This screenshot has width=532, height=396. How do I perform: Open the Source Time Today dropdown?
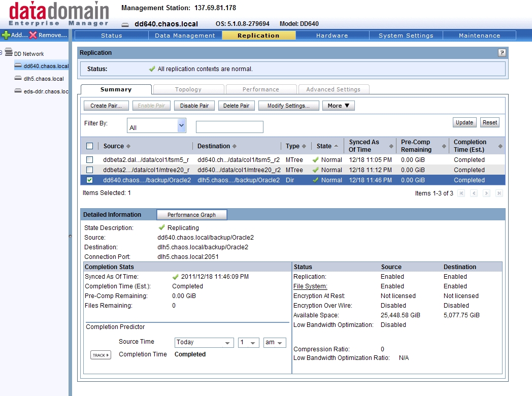pyautogui.click(x=204, y=343)
